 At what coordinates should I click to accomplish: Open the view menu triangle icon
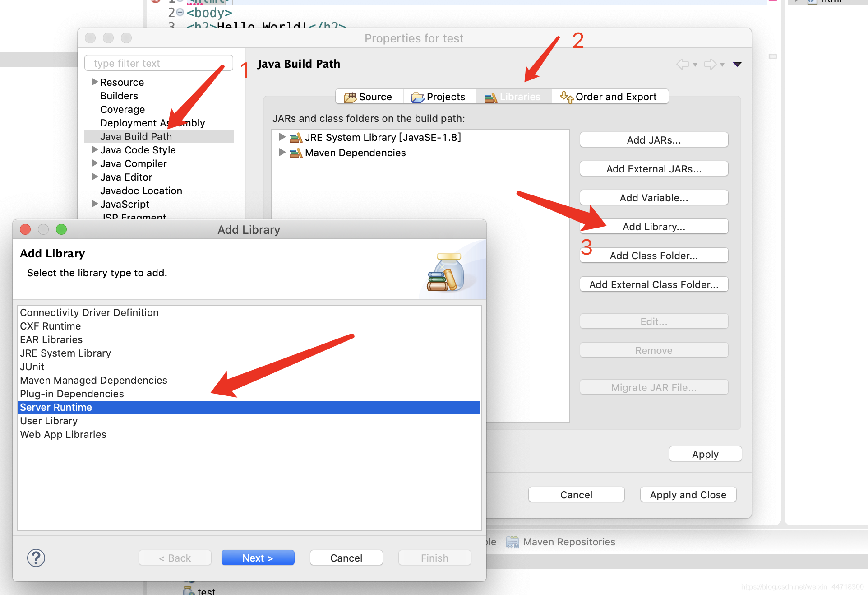click(737, 64)
